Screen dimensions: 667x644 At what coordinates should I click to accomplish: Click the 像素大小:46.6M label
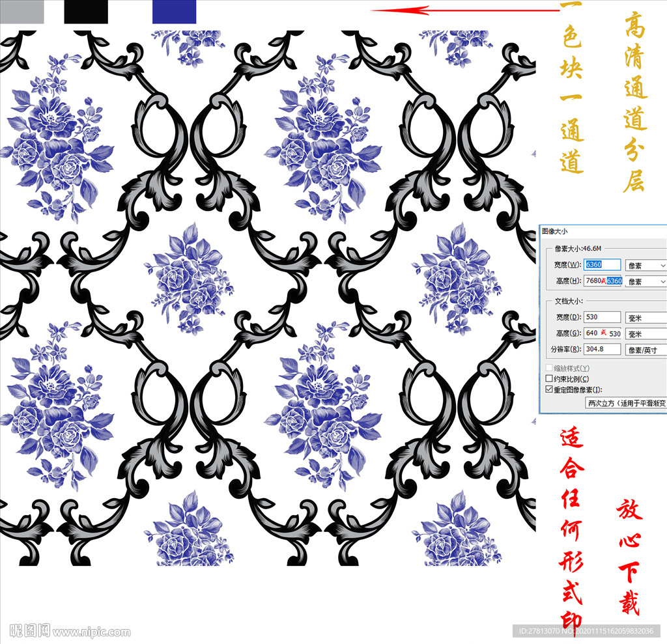[x=578, y=248]
